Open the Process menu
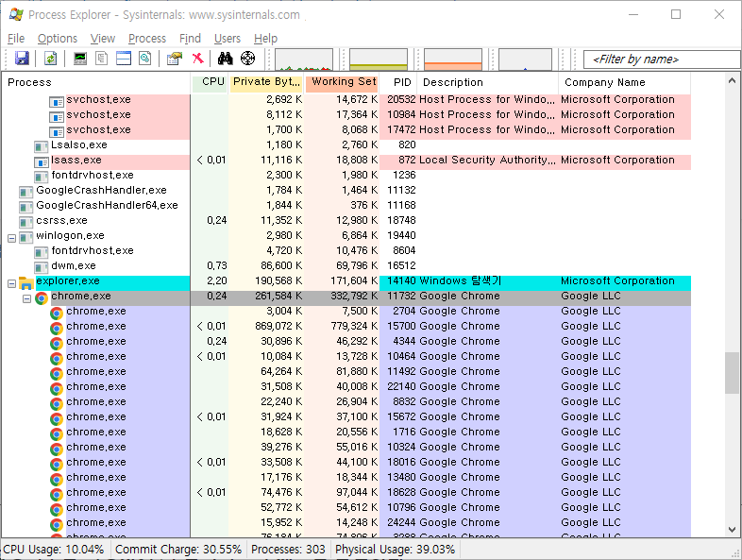The image size is (742, 560). pos(147,39)
